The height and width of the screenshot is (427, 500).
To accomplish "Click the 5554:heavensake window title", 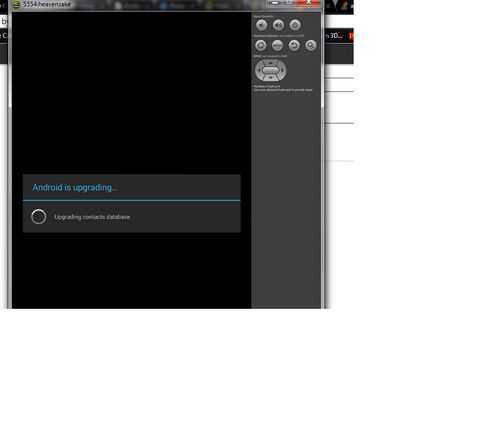I will coord(47,4).
